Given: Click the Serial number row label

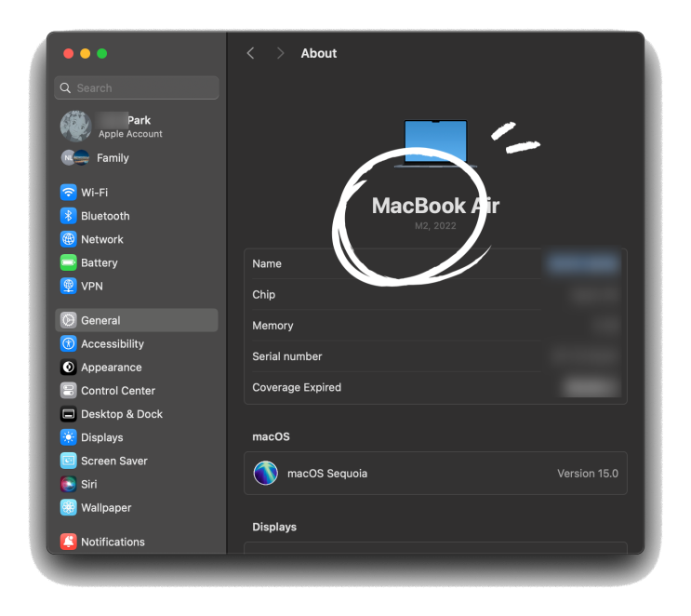Looking at the screenshot, I should [286, 356].
